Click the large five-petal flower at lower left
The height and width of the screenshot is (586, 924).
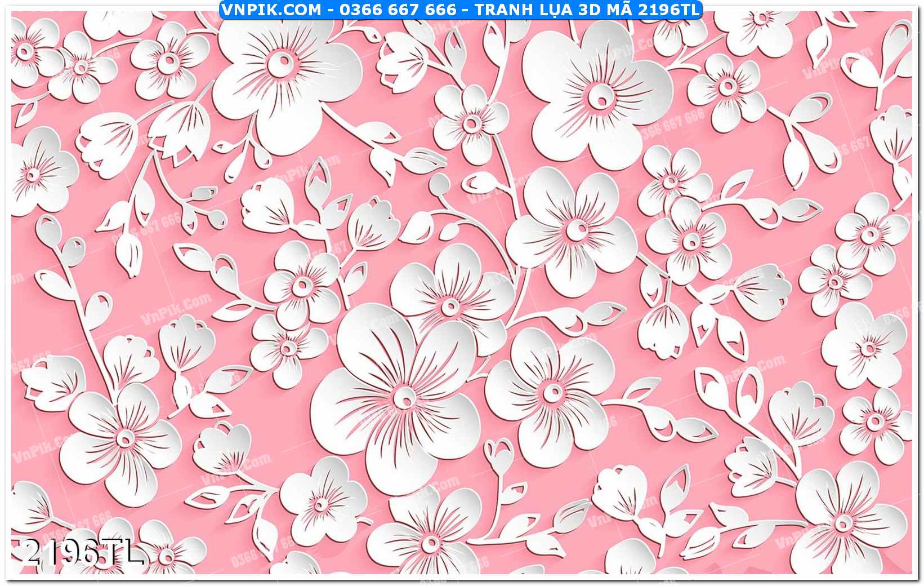click(124, 437)
